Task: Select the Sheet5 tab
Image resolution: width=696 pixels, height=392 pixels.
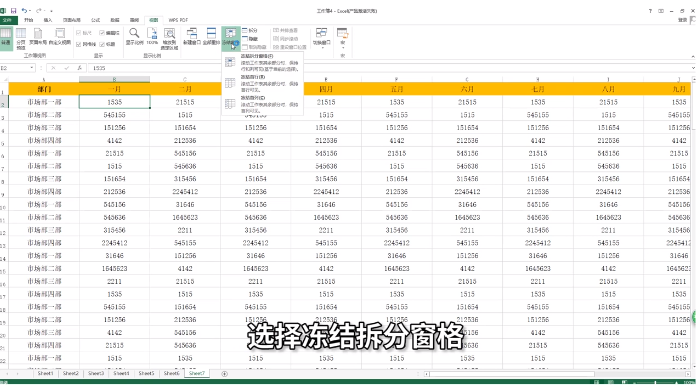Action: click(146, 373)
